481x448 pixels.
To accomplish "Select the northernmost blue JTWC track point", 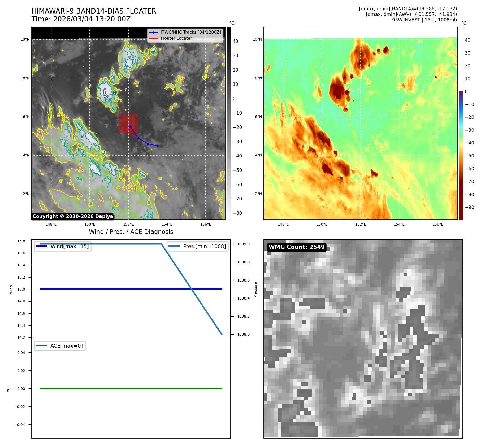I will click(130, 127).
